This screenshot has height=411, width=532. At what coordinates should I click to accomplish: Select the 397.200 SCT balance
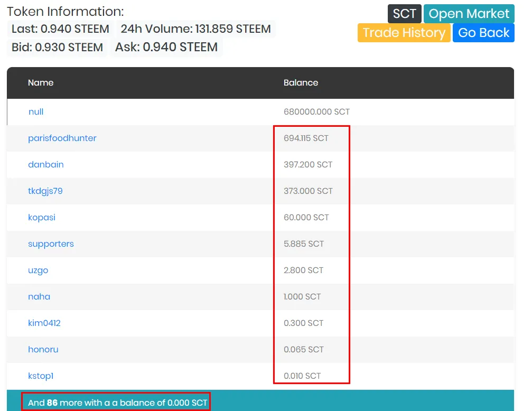coord(308,165)
